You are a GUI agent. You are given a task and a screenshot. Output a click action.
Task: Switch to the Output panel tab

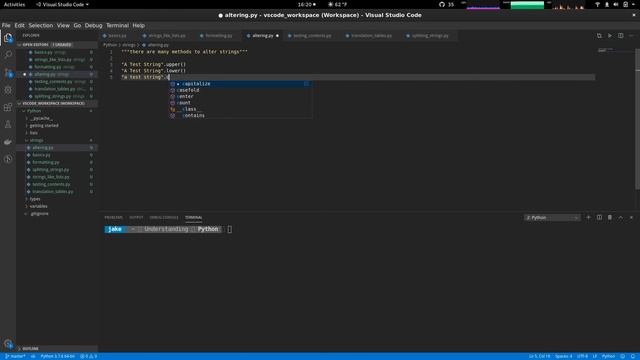[136, 218]
